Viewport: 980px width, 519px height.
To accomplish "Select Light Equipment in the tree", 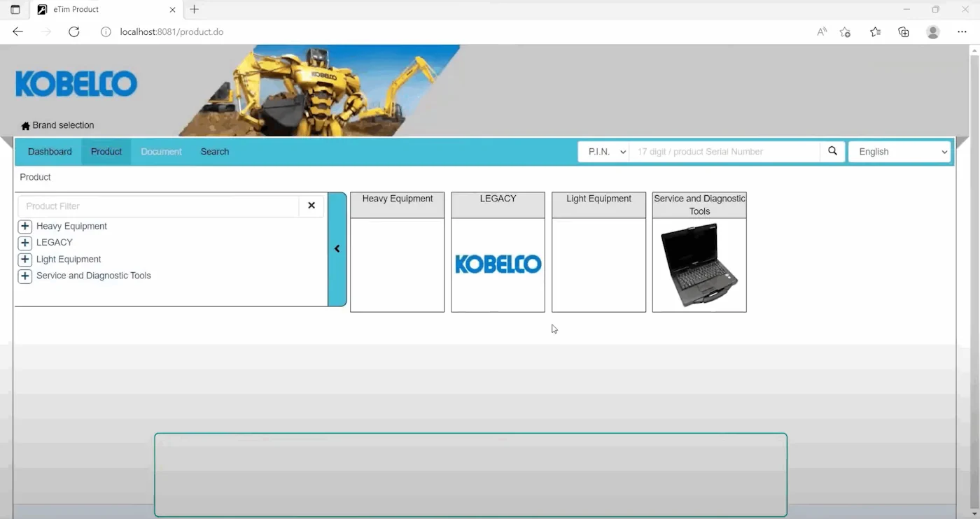I will 69,259.
